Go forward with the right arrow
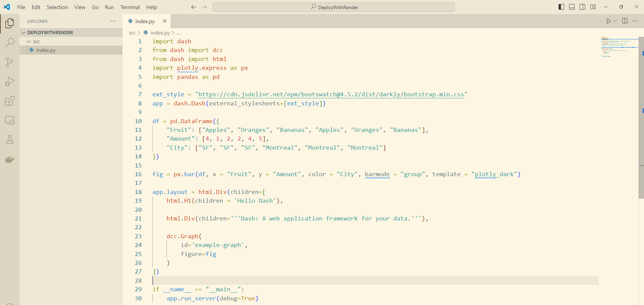Viewport: 644px width, 305px height. (x=204, y=7)
